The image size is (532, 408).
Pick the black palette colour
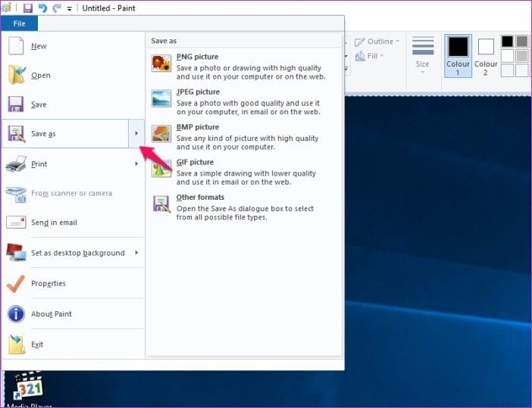click(x=507, y=42)
